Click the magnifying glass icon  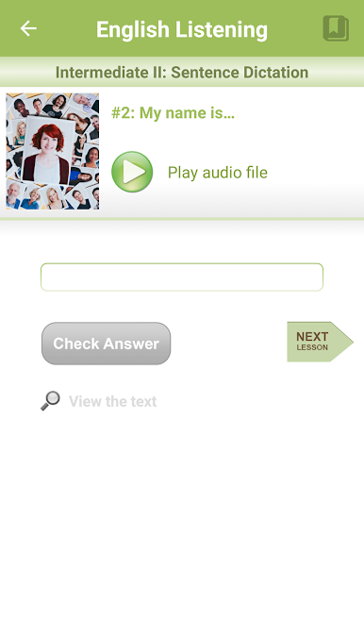(50, 400)
